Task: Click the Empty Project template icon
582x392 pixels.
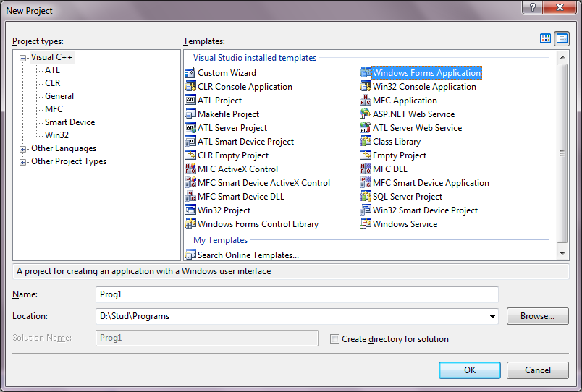Action: pos(366,155)
